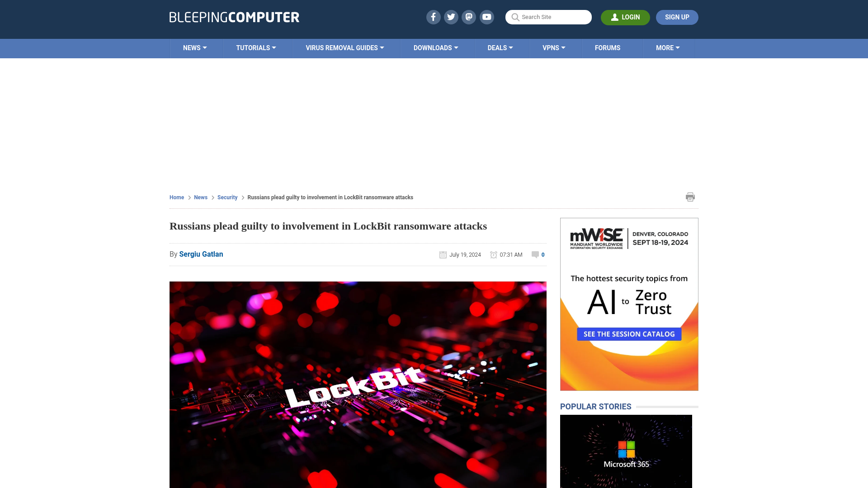868x488 pixels.
Task: Click the BleepingComputer Facebook icon
Action: tap(433, 17)
